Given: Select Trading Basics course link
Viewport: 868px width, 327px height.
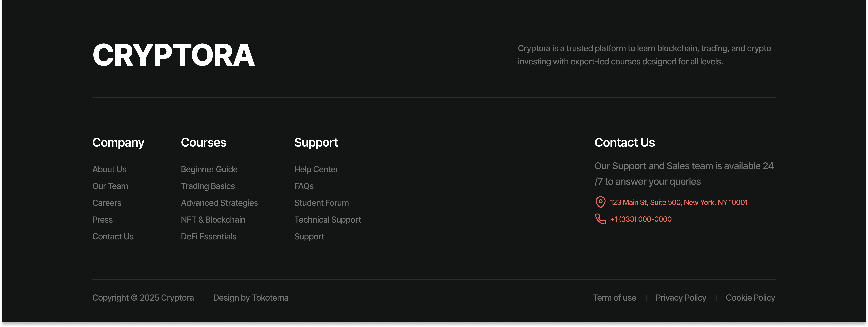Looking at the screenshot, I should point(208,186).
